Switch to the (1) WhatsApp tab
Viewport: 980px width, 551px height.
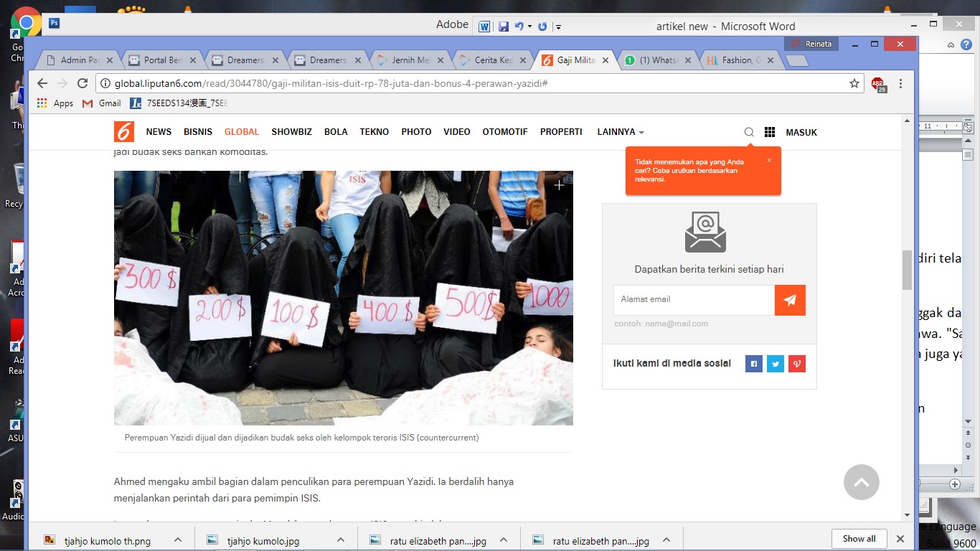[x=658, y=60]
